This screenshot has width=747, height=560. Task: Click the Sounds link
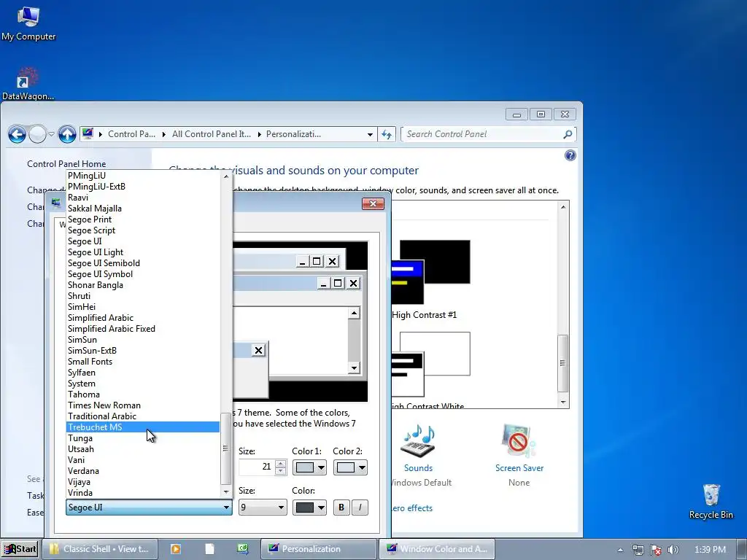point(418,468)
